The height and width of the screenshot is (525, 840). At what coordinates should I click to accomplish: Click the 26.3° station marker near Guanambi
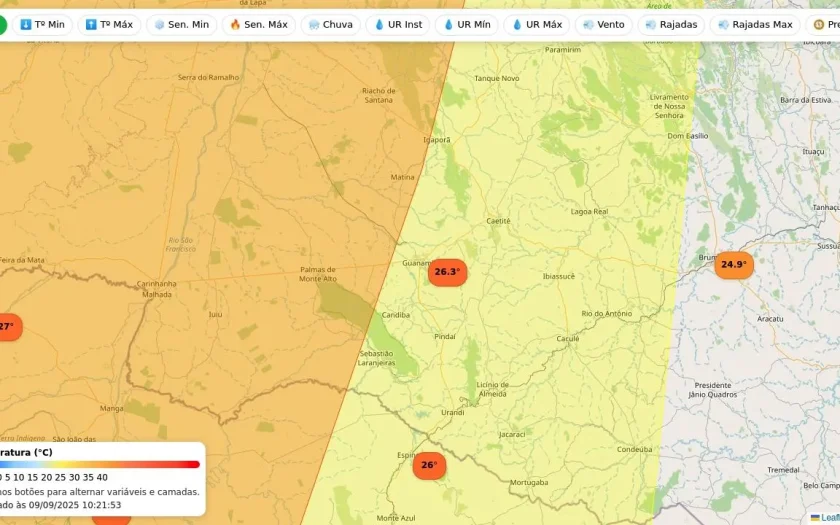tap(447, 272)
